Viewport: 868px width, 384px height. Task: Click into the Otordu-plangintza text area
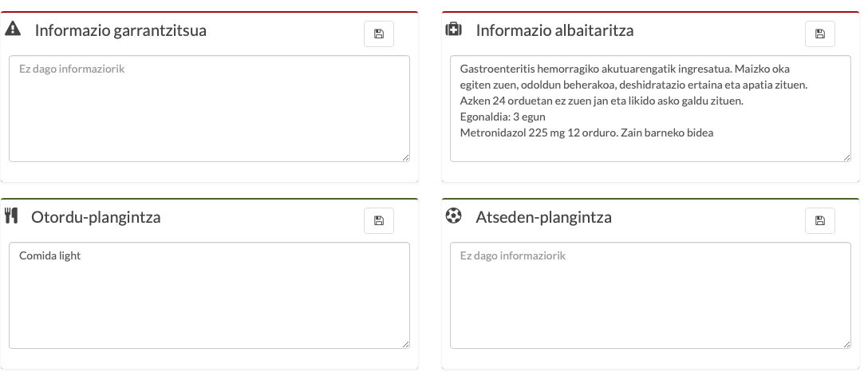click(209, 295)
